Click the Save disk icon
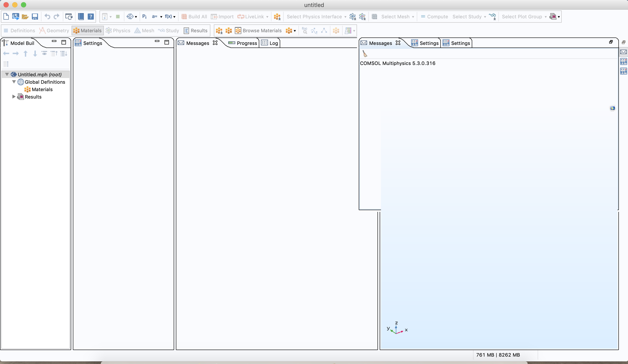Screen dimensions: 628x364 (35, 16)
